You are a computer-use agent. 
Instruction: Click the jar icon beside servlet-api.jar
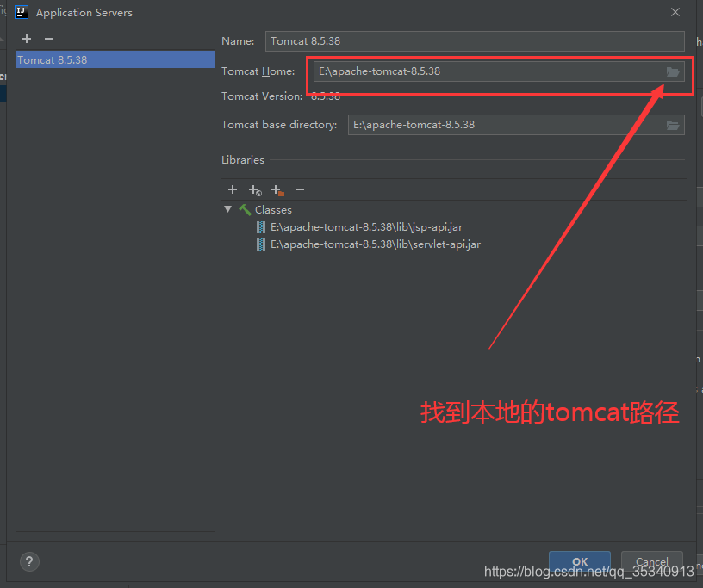260,244
